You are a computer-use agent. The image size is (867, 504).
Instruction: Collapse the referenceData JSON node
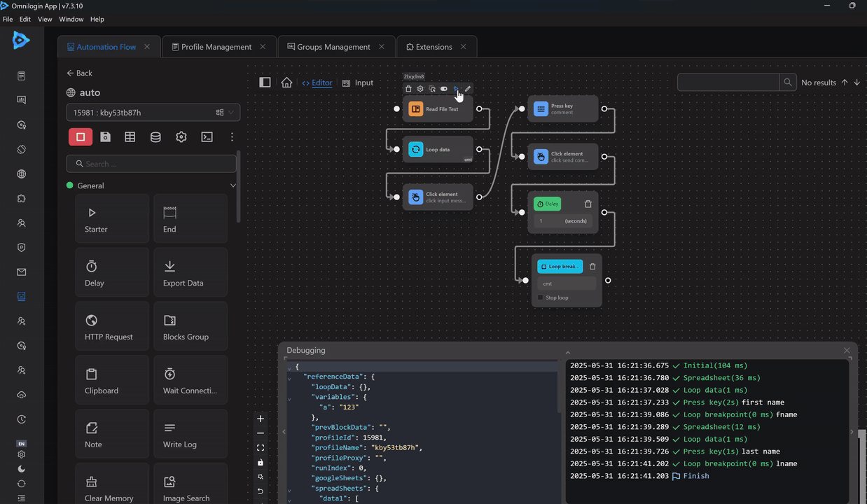[x=289, y=377]
